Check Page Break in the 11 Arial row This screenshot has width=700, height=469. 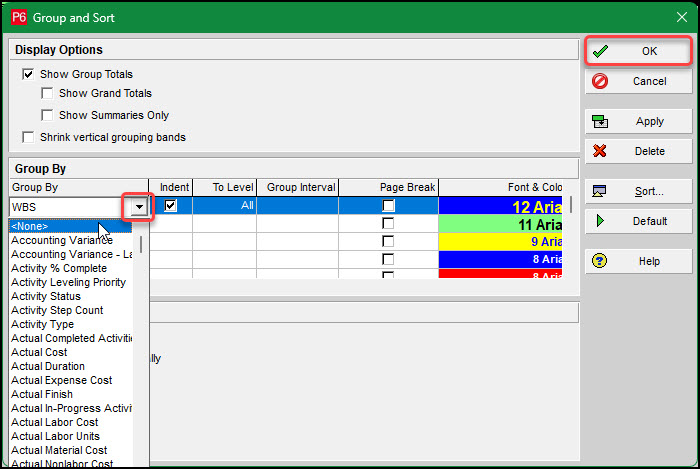pos(388,224)
